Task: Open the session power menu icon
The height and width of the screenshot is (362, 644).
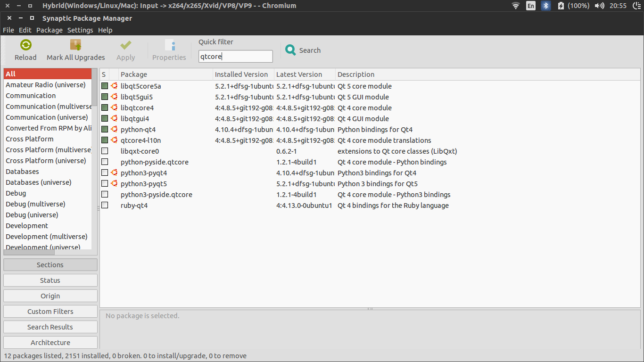Action: click(x=637, y=6)
